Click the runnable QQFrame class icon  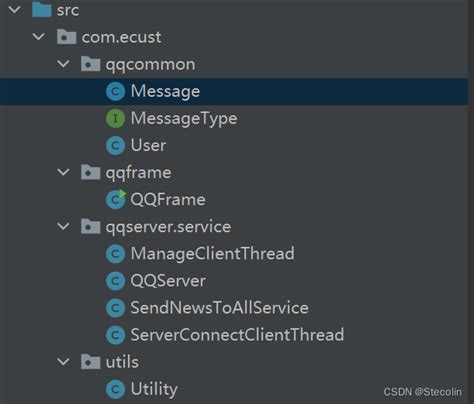[116, 199]
